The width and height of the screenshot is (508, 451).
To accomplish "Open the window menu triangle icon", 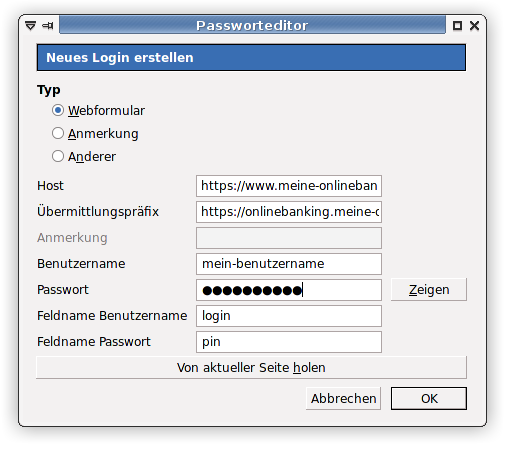I will tap(30, 25).
